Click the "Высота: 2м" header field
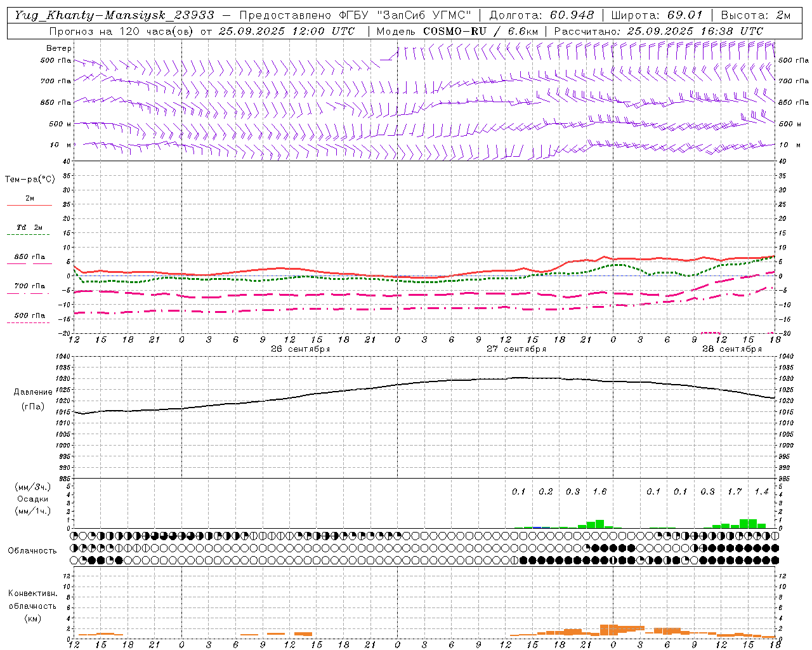This screenshot has width=812, height=650. [x=756, y=15]
